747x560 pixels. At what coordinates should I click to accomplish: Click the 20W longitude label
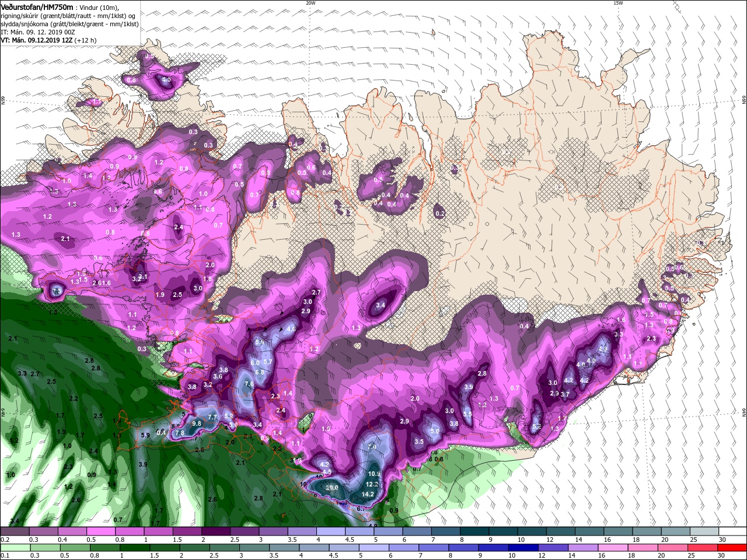(310, 3)
